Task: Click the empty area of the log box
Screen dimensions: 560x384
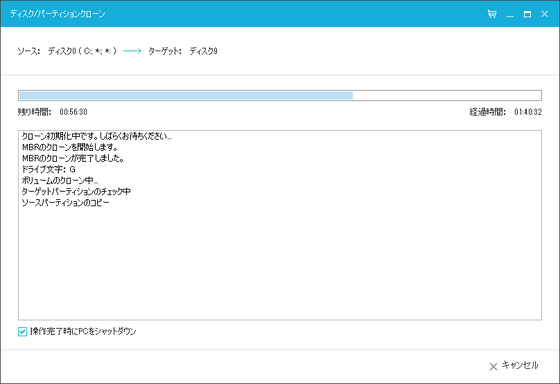Action: (x=280, y=264)
